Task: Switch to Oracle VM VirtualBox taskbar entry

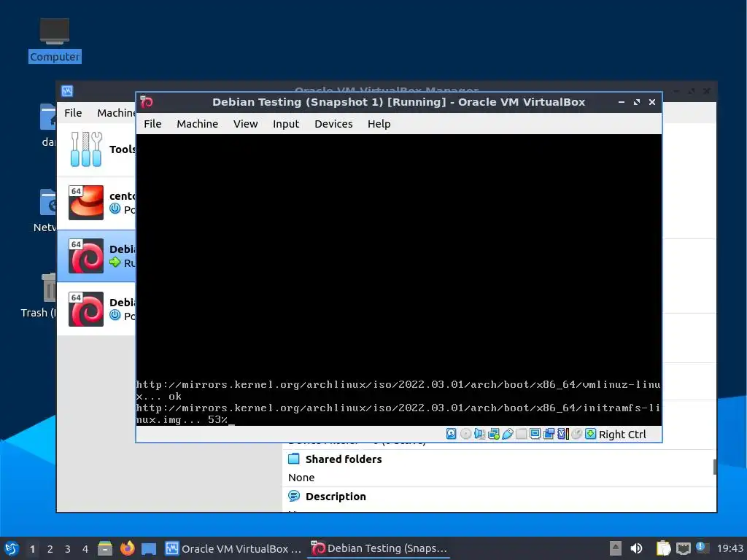Action: click(233, 548)
